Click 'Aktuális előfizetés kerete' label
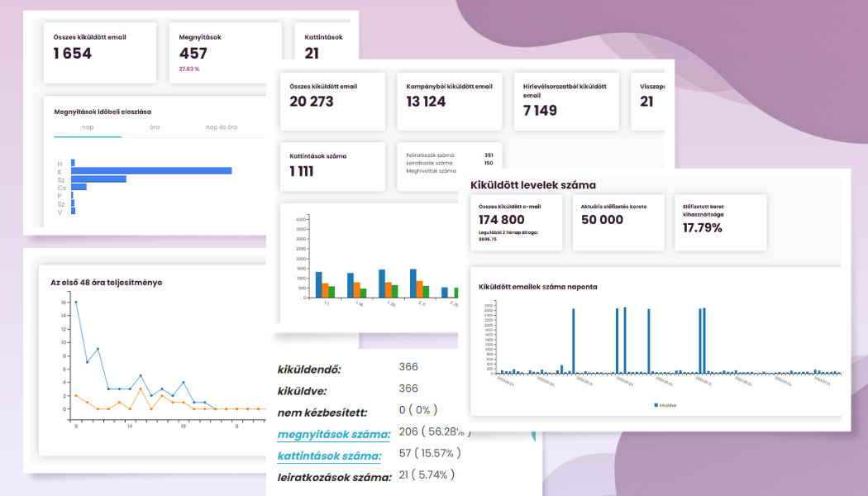The width and height of the screenshot is (868, 496). click(613, 207)
